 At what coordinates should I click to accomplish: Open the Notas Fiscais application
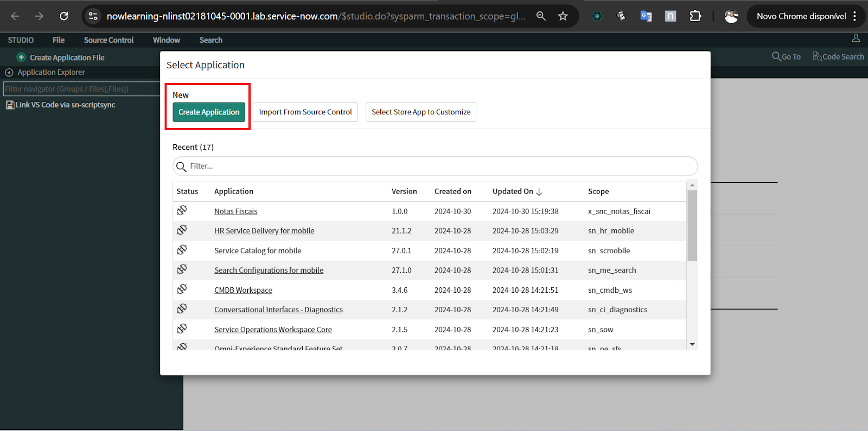pyautogui.click(x=236, y=211)
